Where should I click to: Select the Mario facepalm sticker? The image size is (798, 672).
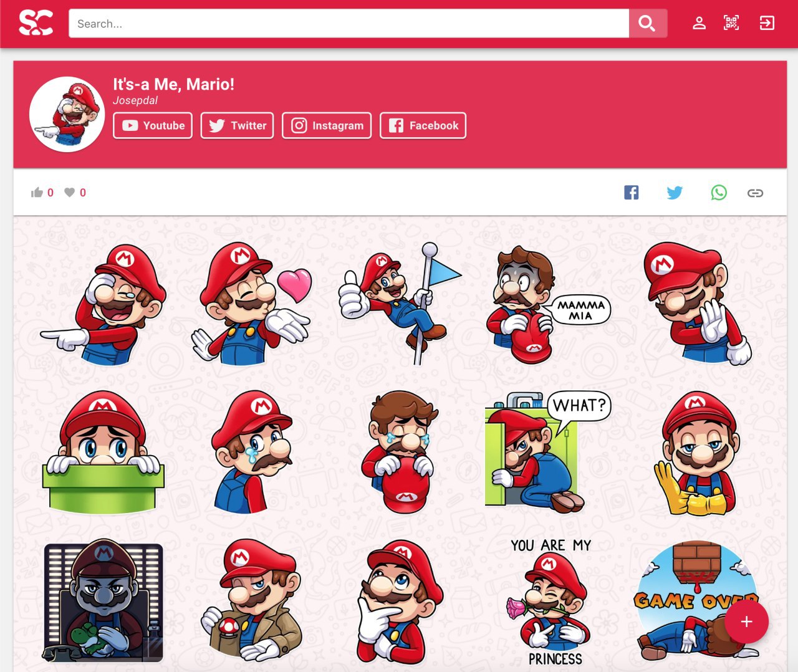coord(698,304)
